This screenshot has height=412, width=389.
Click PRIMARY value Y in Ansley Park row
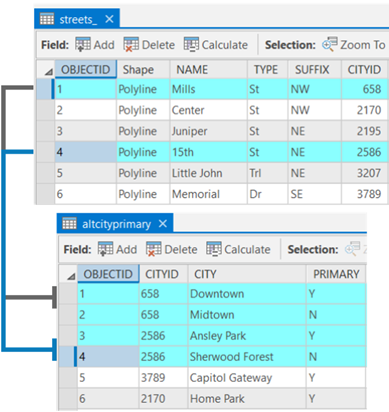pyautogui.click(x=336, y=336)
